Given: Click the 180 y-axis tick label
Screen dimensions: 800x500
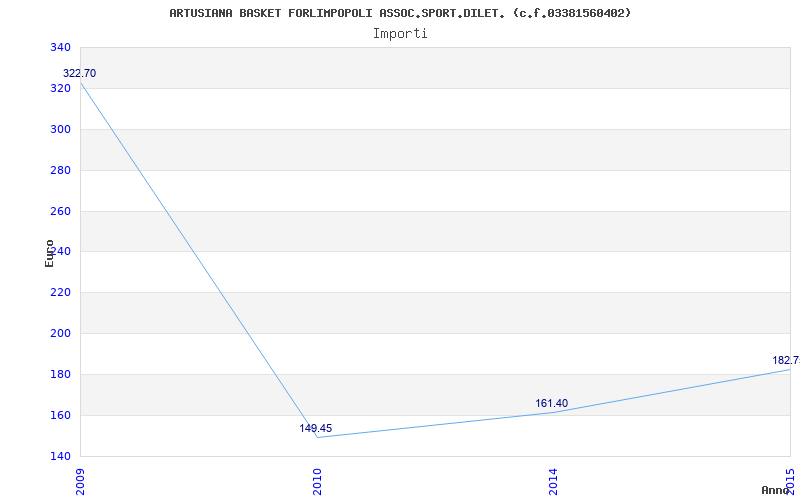Looking at the screenshot, I should 60,374.
